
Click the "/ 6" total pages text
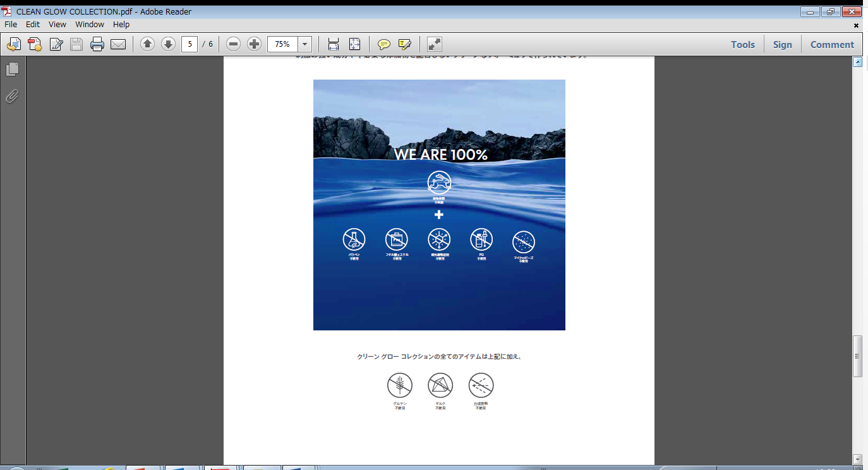point(207,44)
